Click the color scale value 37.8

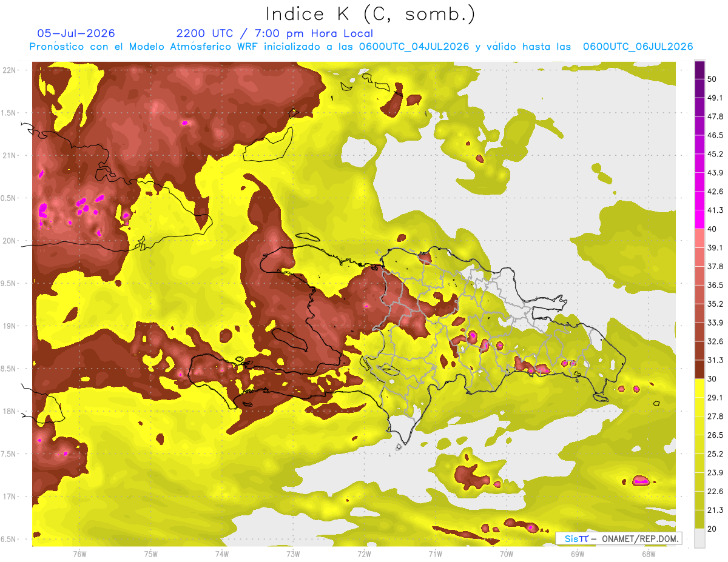click(x=715, y=266)
